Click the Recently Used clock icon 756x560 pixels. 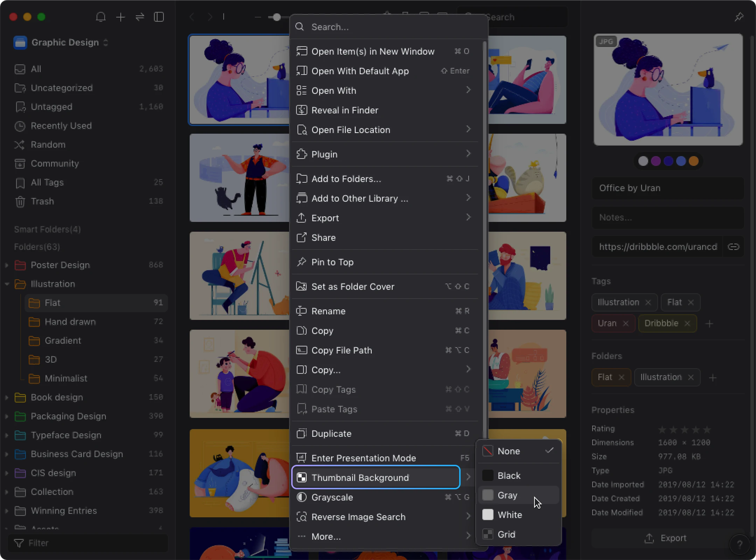(20, 126)
